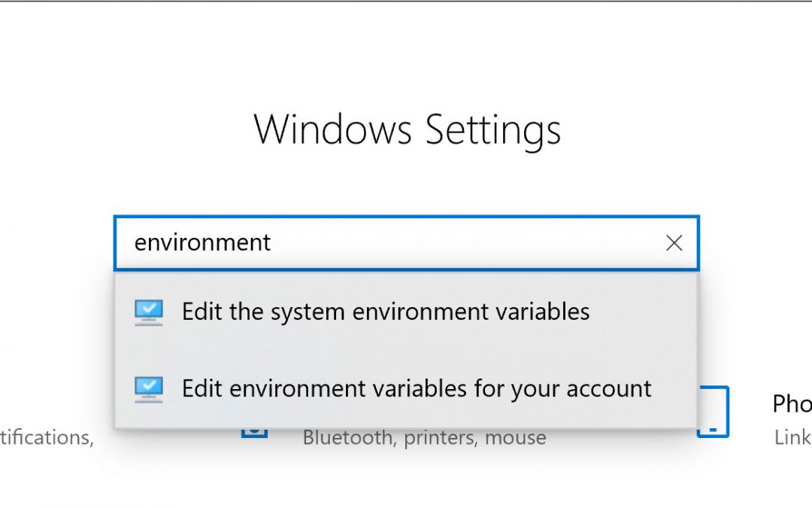This screenshot has width=812, height=508.
Task: Click "Edit" at the start of the account suggestion
Action: [x=203, y=388]
